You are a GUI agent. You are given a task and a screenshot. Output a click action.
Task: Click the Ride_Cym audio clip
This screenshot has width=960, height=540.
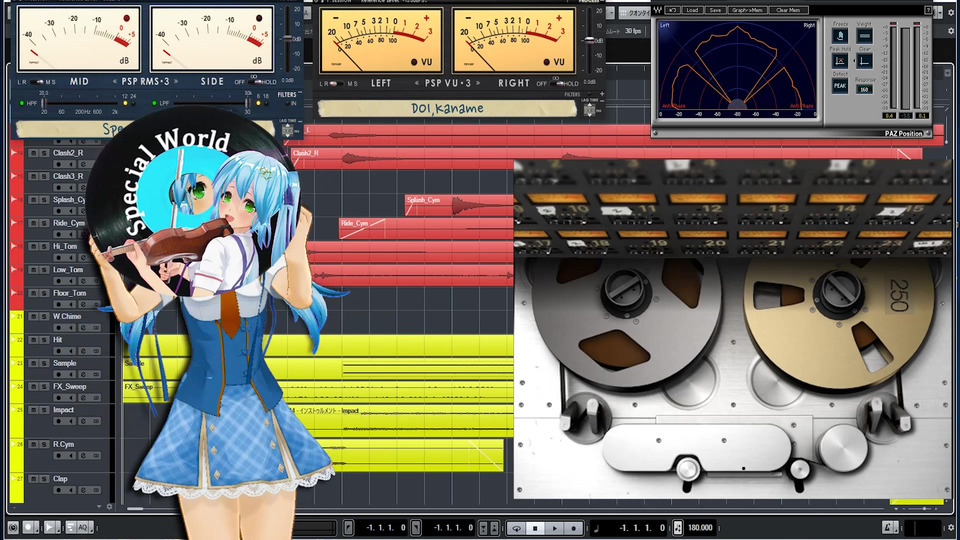point(426,229)
